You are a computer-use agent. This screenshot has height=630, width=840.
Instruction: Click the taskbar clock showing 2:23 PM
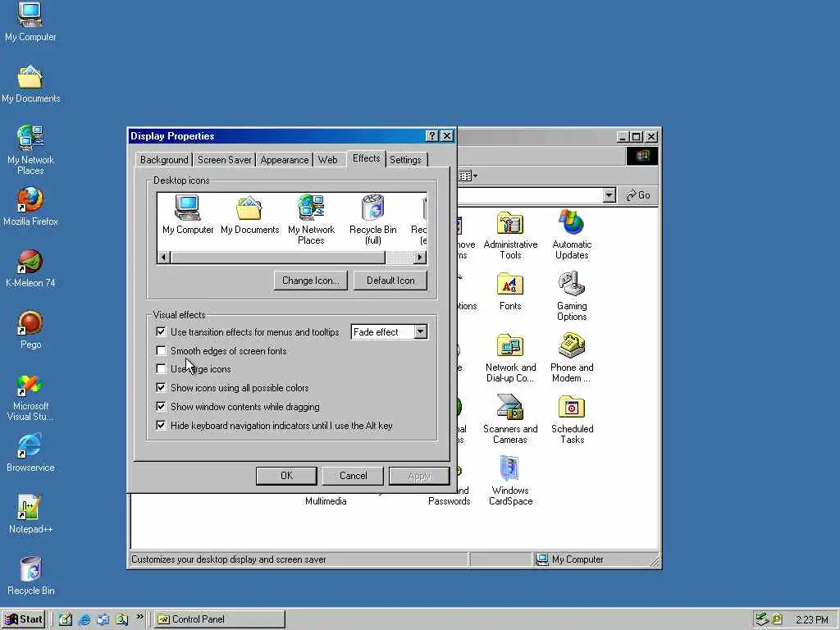coord(811,620)
